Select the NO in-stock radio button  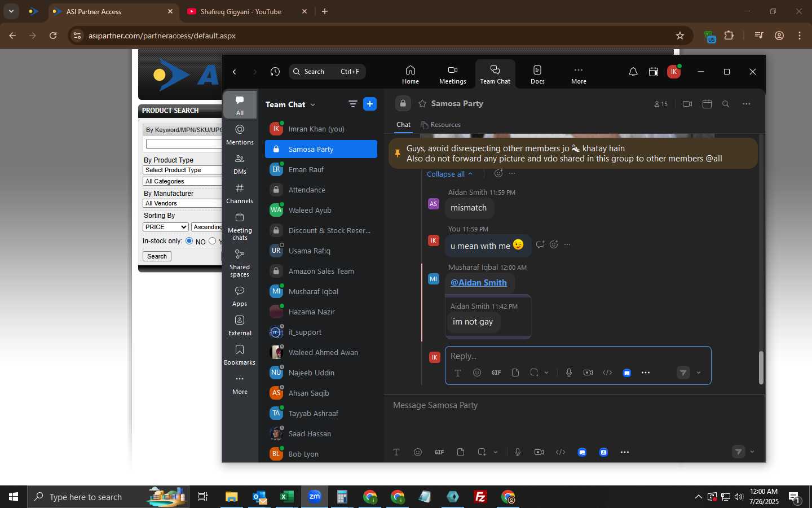[189, 241]
